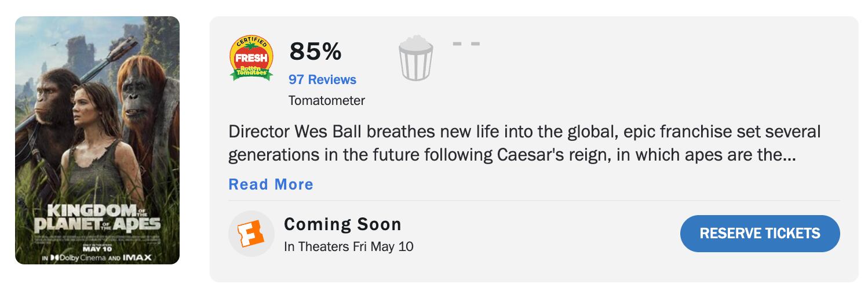The height and width of the screenshot is (298, 868).
Task: Expand synopsis with Read More
Action: pos(271,184)
